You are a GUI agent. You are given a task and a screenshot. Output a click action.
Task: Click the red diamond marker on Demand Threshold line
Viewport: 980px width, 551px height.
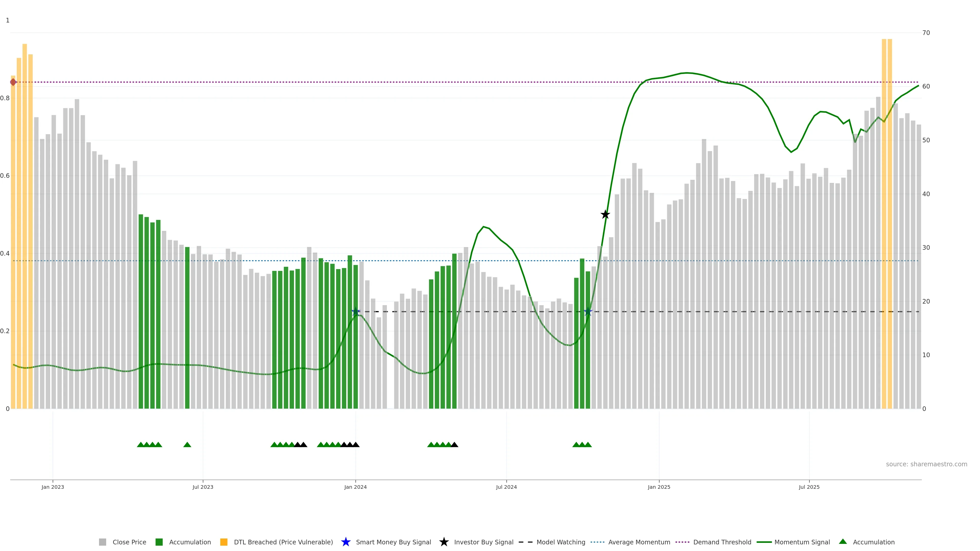coord(13,82)
